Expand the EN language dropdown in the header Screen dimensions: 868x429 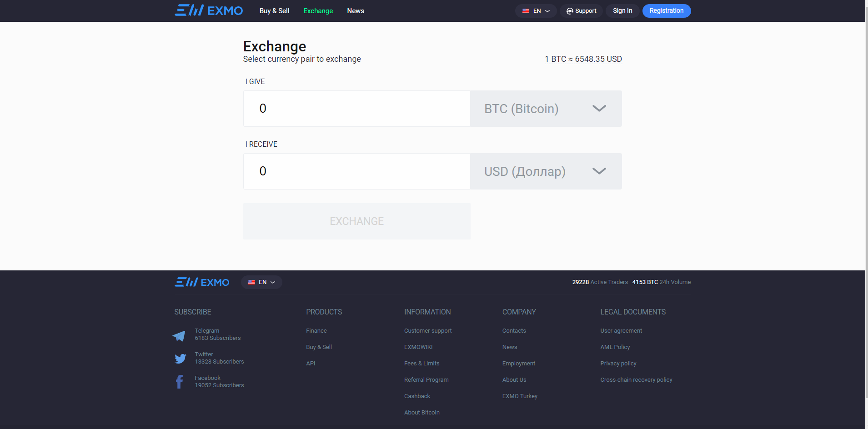[547, 10]
